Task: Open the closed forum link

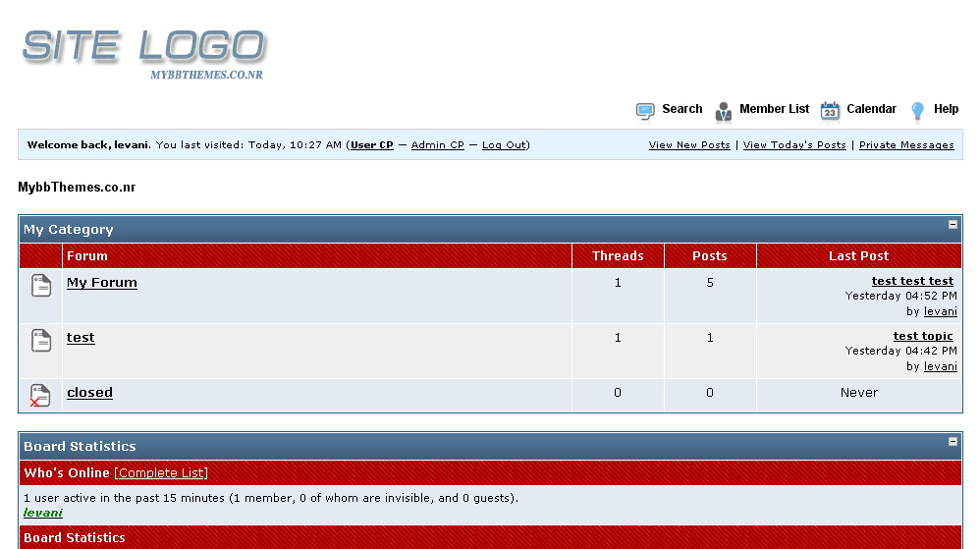Action: click(89, 393)
